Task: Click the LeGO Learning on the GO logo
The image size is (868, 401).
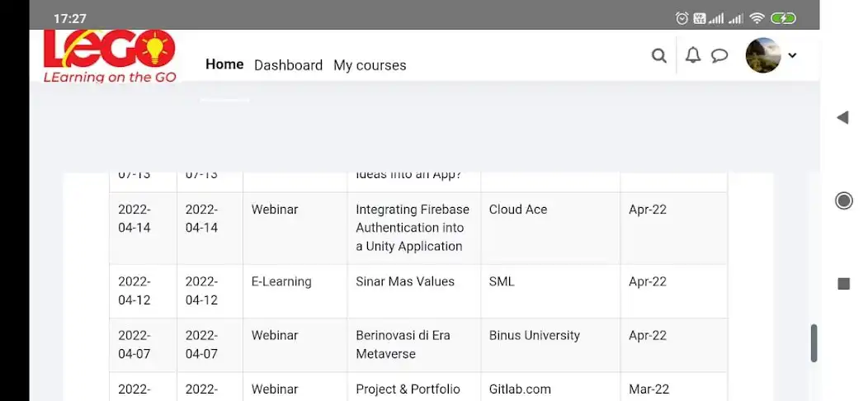Action: click(110, 57)
